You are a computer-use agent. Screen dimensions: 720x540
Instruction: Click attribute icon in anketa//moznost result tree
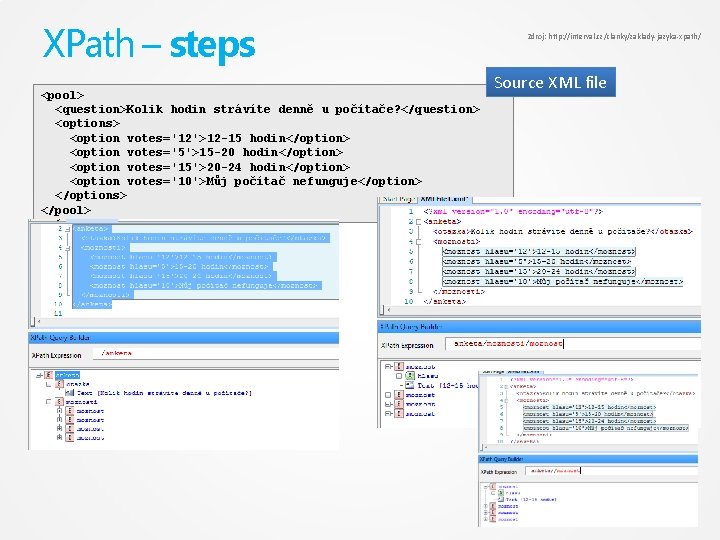(x=501, y=493)
